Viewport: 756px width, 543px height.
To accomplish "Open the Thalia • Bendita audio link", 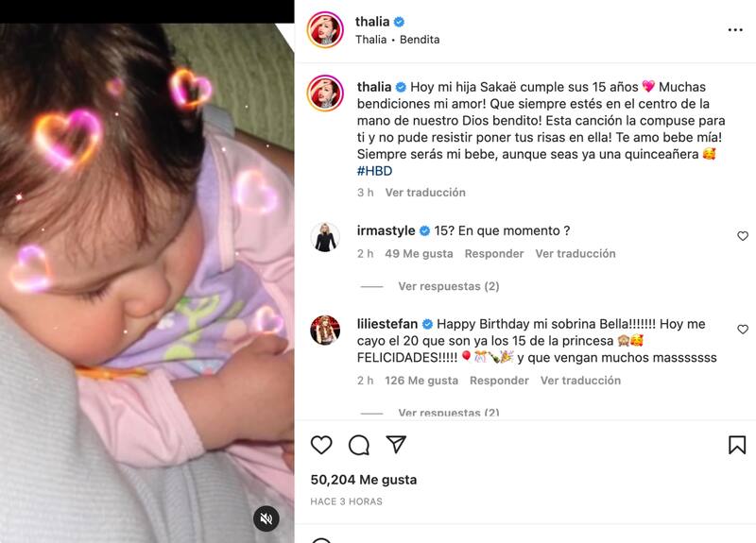I will pos(397,40).
